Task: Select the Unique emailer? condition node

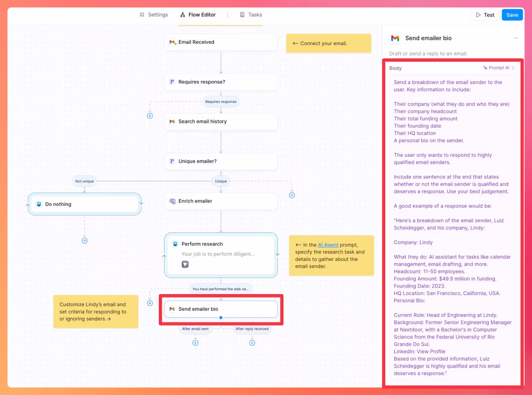Action: click(x=221, y=161)
